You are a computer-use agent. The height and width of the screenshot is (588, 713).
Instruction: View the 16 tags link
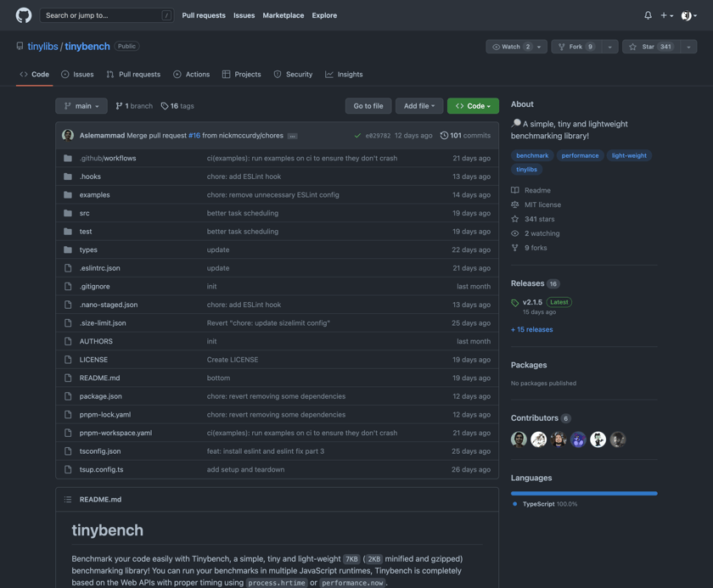pos(177,106)
